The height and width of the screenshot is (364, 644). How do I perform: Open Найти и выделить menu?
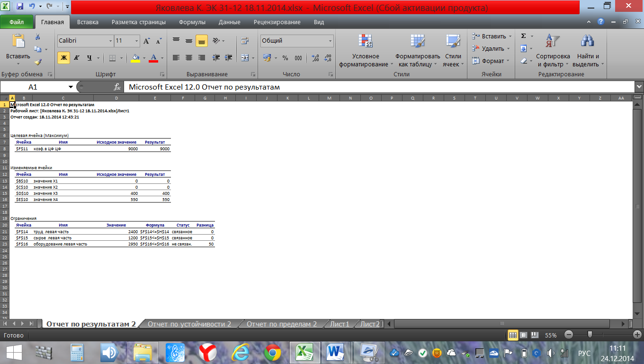(588, 51)
